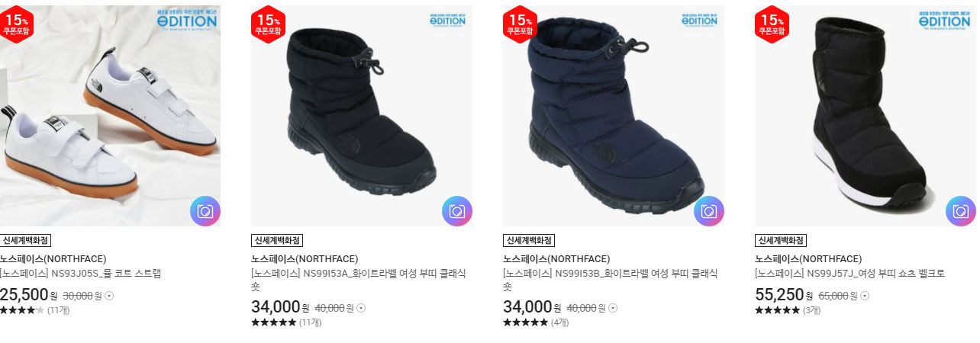This screenshot has height=343, width=980.
Task: Open the black NS99I53A boot thumbnail
Action: tap(362, 116)
